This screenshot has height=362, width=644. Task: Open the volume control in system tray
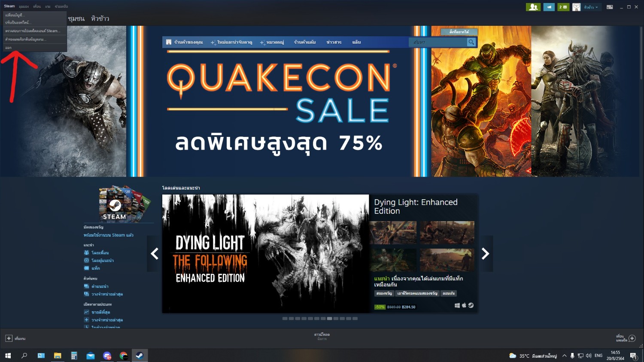click(x=589, y=356)
